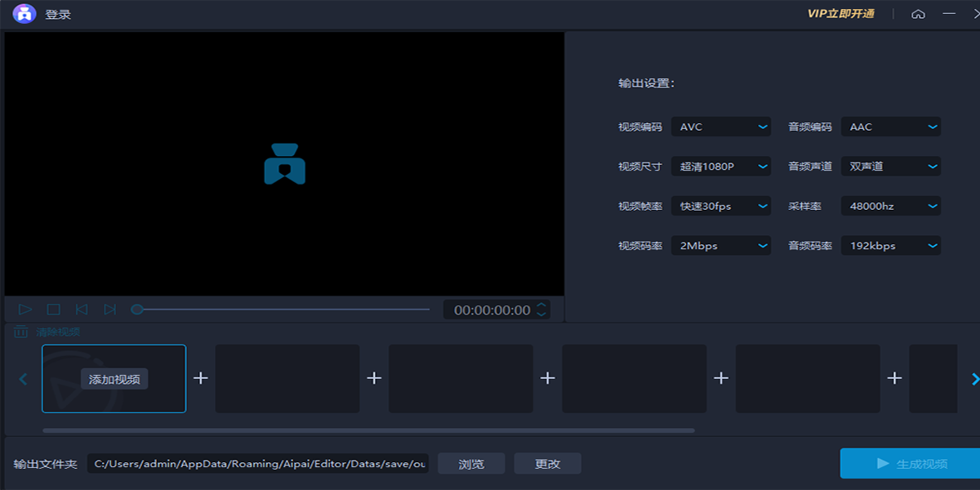Click the play button under the preview
980x490 pixels.
coord(25,310)
